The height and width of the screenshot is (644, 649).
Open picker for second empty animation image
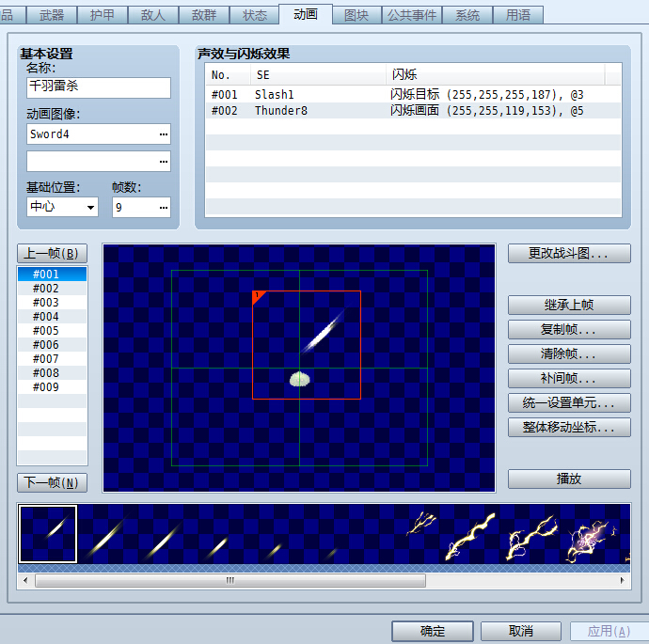click(164, 162)
